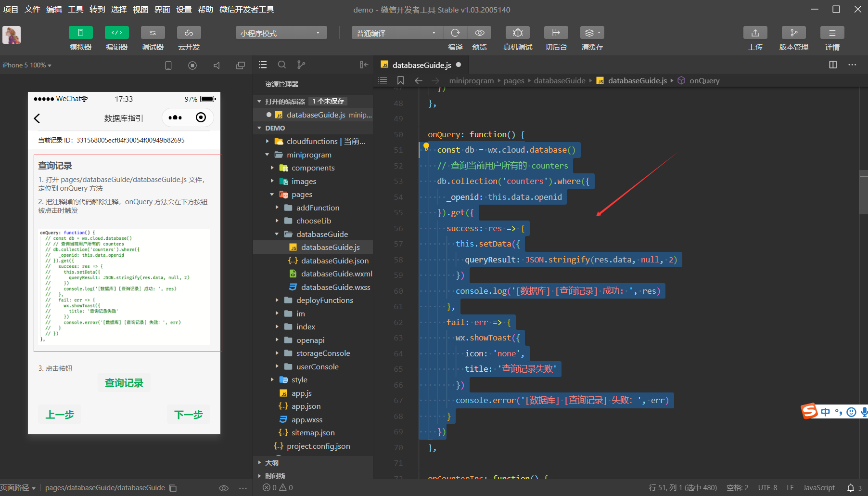Open version management
Image resolution: width=868 pixels, height=496 pixels.
[793, 33]
